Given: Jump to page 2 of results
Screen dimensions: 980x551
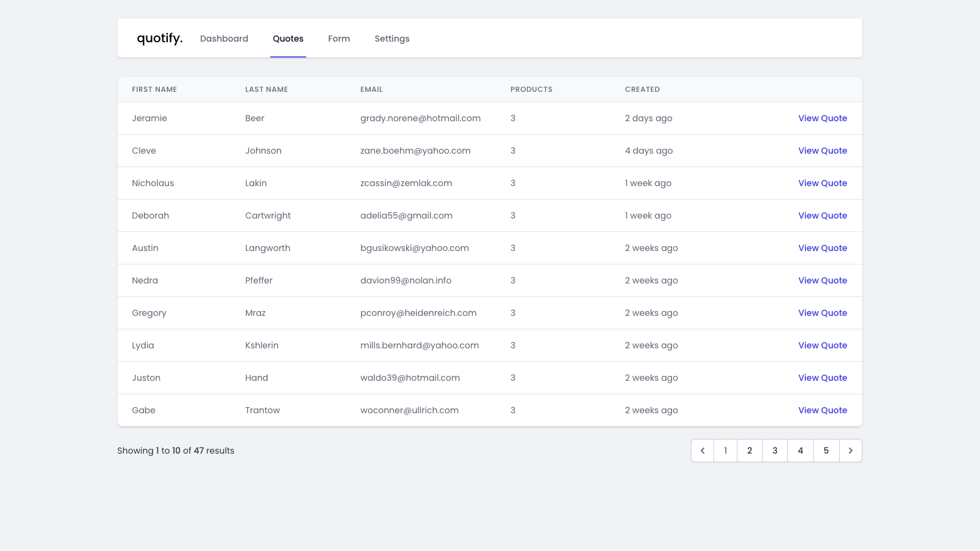Looking at the screenshot, I should coord(750,451).
